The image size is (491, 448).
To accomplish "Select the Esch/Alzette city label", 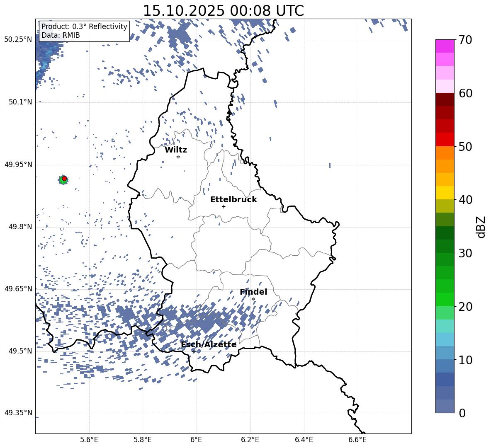I will pyautogui.click(x=209, y=345).
